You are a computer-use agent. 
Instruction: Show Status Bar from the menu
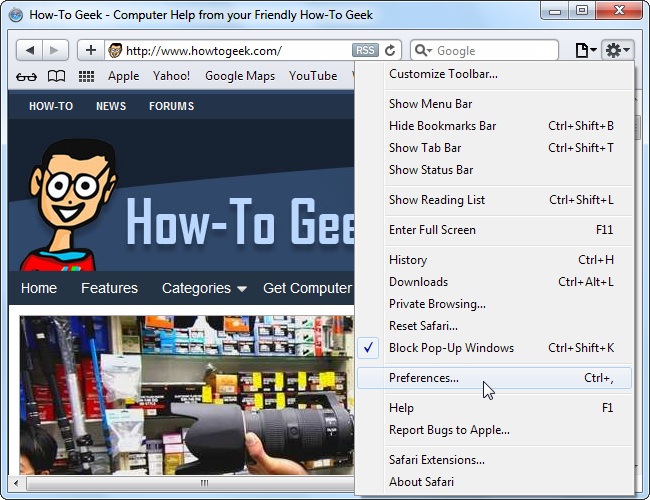(x=431, y=170)
